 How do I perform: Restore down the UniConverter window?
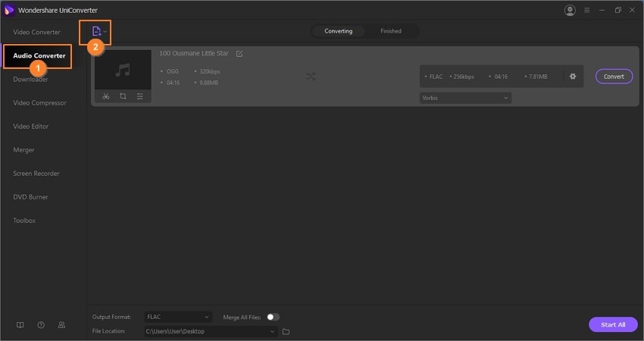pos(617,11)
